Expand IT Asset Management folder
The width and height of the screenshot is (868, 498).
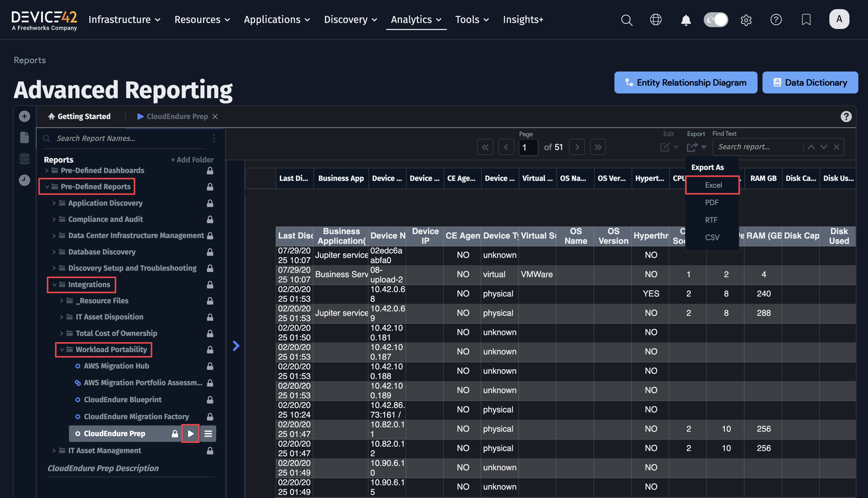tap(54, 451)
